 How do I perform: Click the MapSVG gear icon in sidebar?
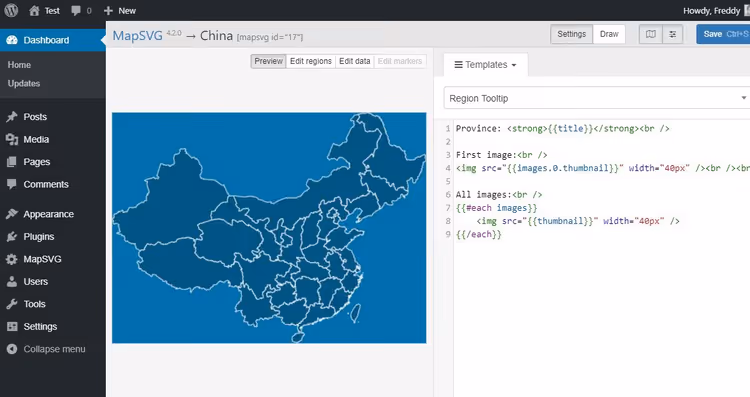pyautogui.click(x=12, y=259)
